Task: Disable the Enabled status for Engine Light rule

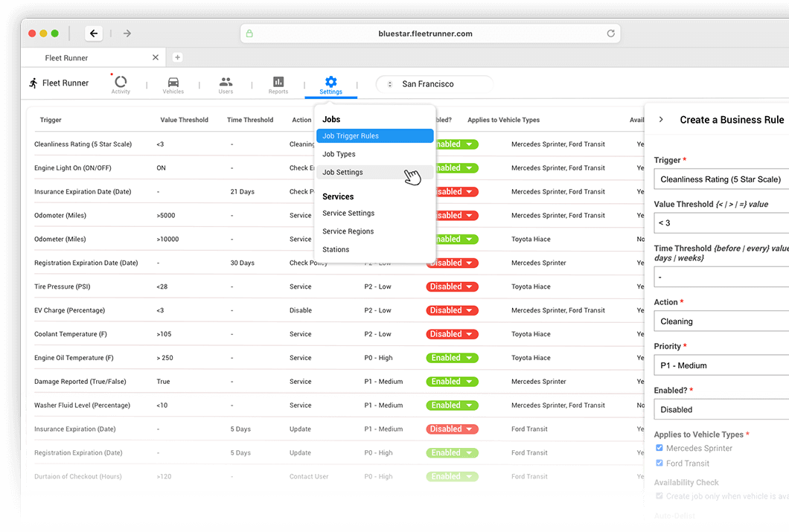Action: (452, 167)
